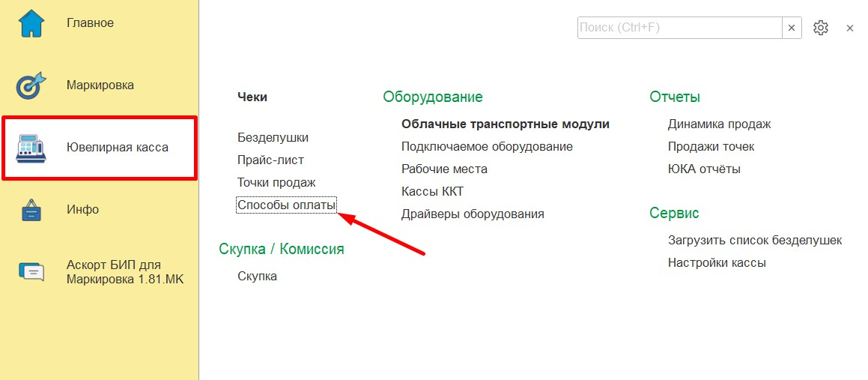
Task: Open the Маркировка section
Action: point(99,86)
